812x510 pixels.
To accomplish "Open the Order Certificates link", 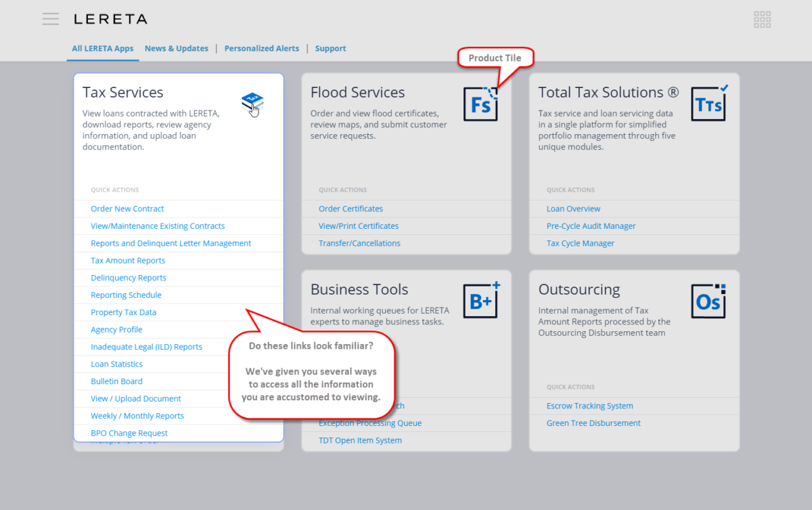I will coord(351,209).
